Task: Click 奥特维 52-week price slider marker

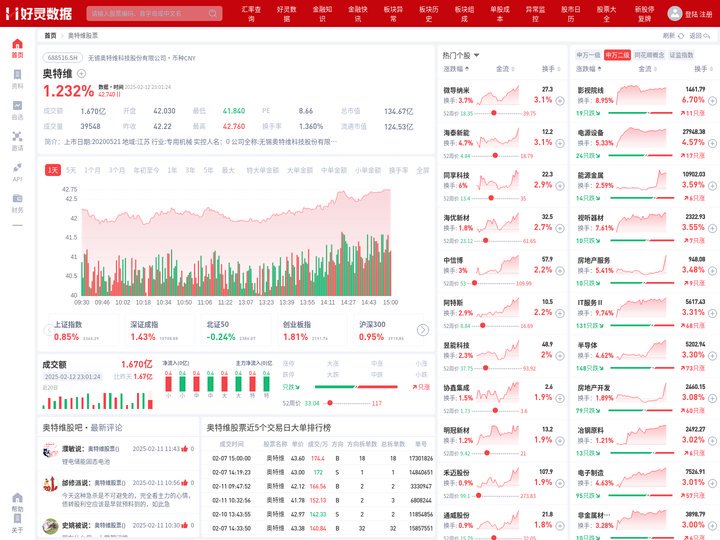Action: [x=330, y=403]
